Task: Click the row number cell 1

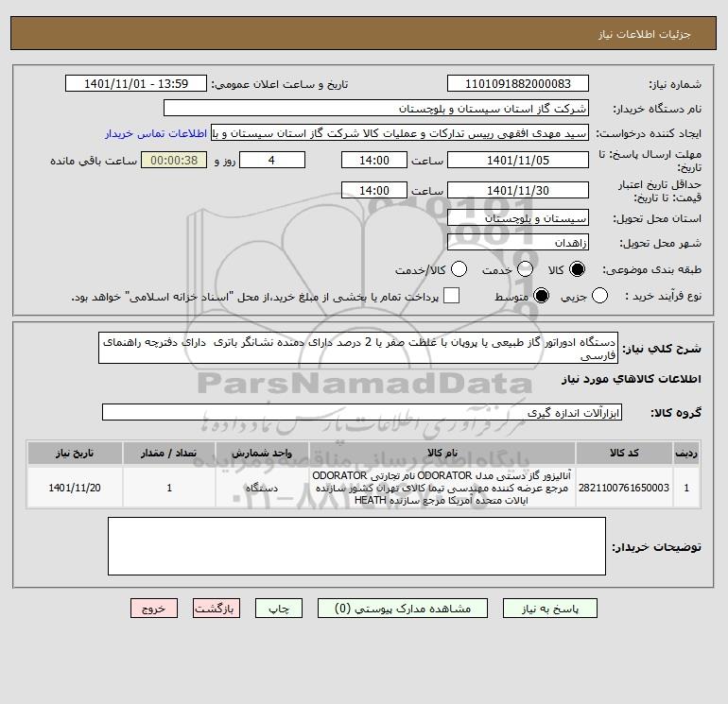Action: (x=686, y=488)
